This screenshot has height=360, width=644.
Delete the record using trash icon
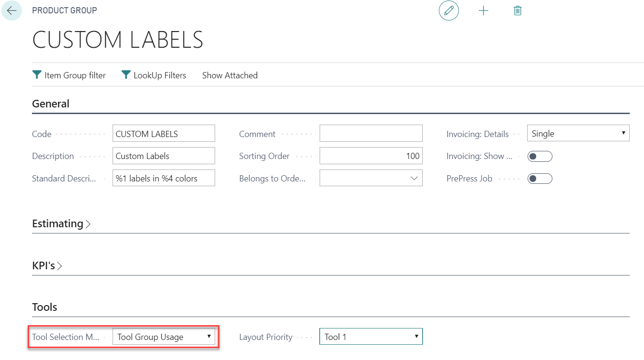tap(518, 11)
